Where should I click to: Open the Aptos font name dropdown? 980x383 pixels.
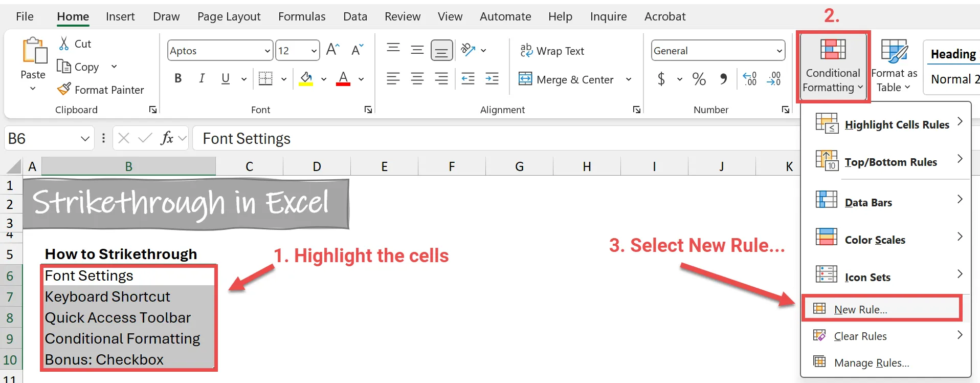(x=267, y=51)
